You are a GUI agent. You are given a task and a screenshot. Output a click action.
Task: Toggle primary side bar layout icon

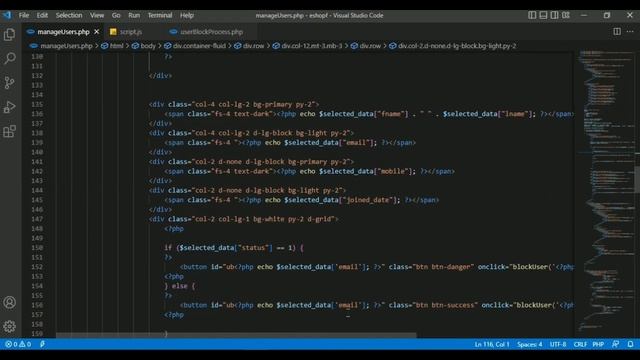click(x=532, y=15)
